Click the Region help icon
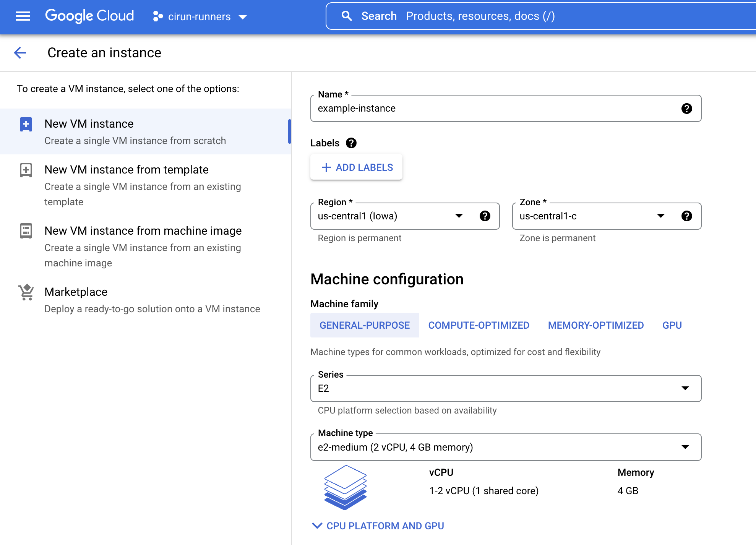Viewport: 756px width, 545px height. pos(485,216)
